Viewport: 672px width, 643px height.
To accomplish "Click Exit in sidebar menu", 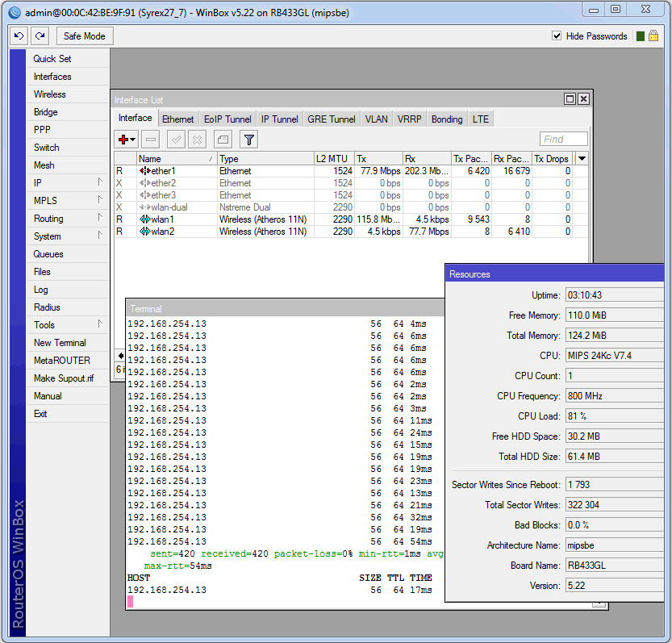I will [67, 414].
